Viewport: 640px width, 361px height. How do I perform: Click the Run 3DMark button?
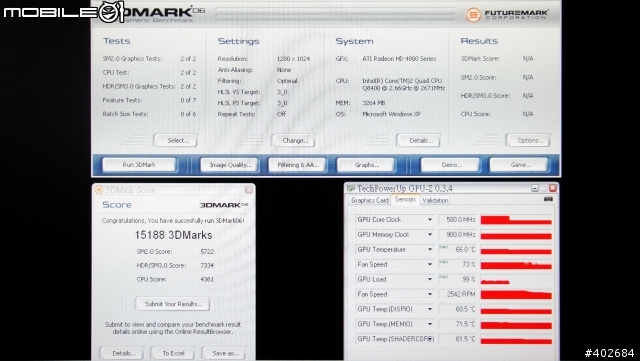coord(139,165)
